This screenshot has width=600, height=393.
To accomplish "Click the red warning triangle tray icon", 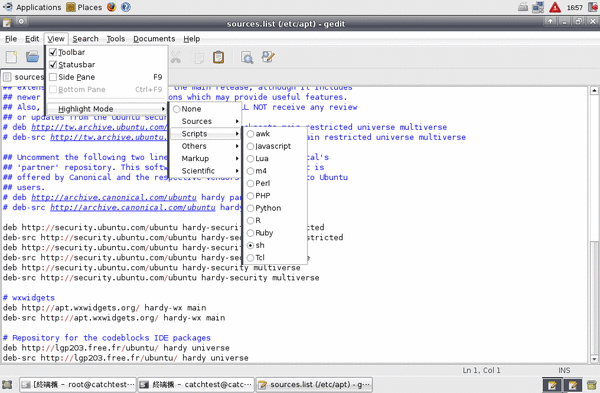I will (555, 7).
